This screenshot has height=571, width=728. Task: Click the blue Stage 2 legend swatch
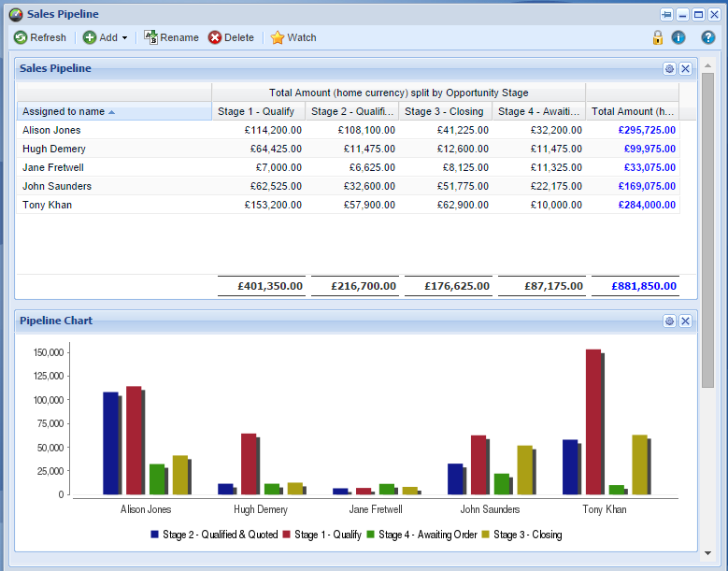click(x=154, y=535)
